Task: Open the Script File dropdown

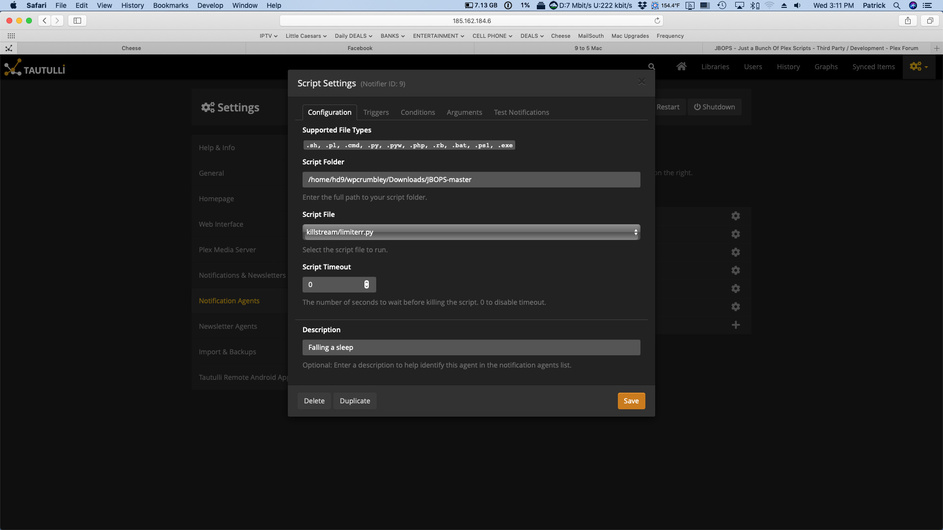Action: [x=471, y=232]
